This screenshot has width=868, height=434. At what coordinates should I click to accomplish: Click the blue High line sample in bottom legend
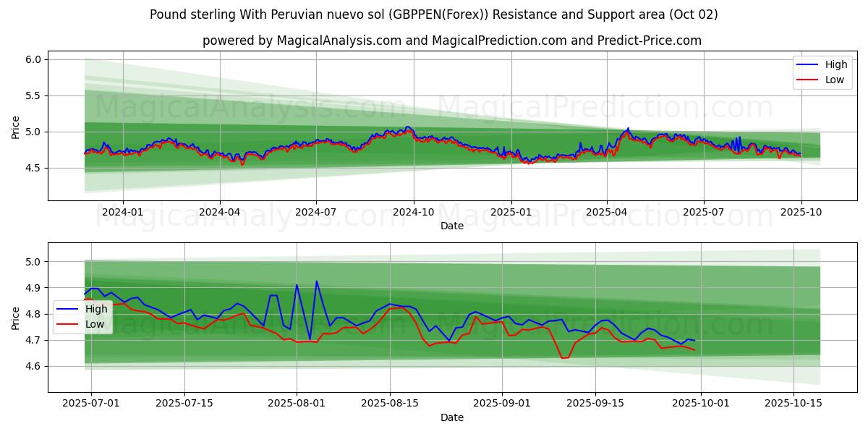[x=67, y=309]
